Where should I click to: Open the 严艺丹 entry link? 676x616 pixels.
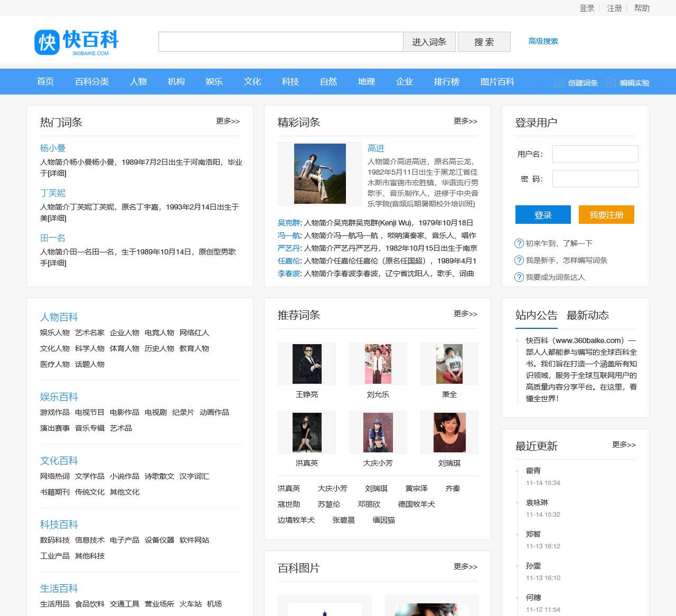point(289,248)
